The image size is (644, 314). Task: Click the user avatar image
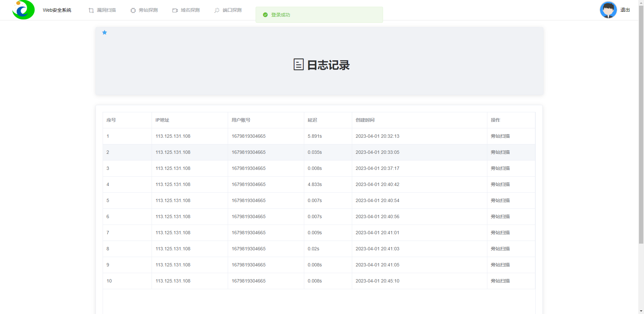(x=608, y=10)
